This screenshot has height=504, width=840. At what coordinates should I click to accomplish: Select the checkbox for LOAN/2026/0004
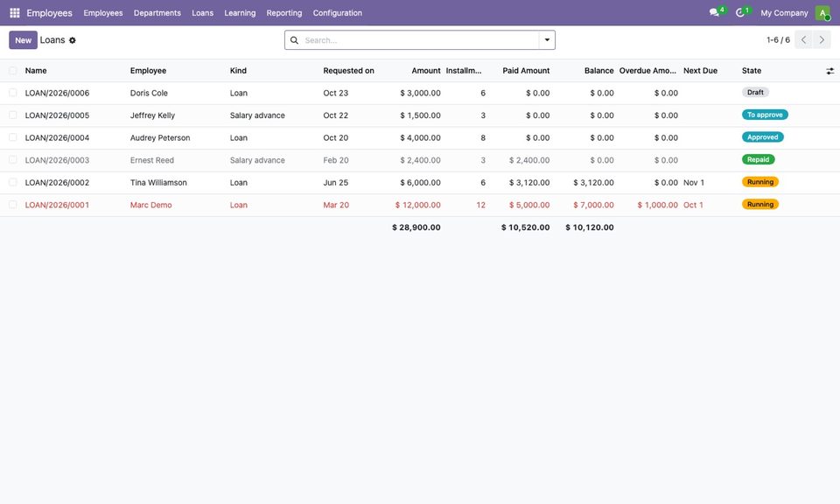[x=13, y=137]
